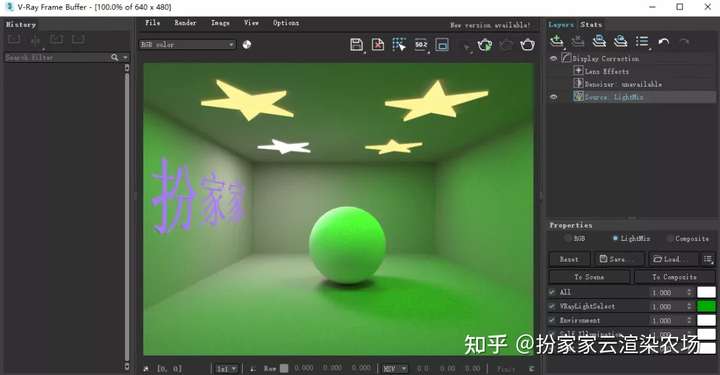Select the LightMix radio button
The image size is (720, 375).
point(615,238)
